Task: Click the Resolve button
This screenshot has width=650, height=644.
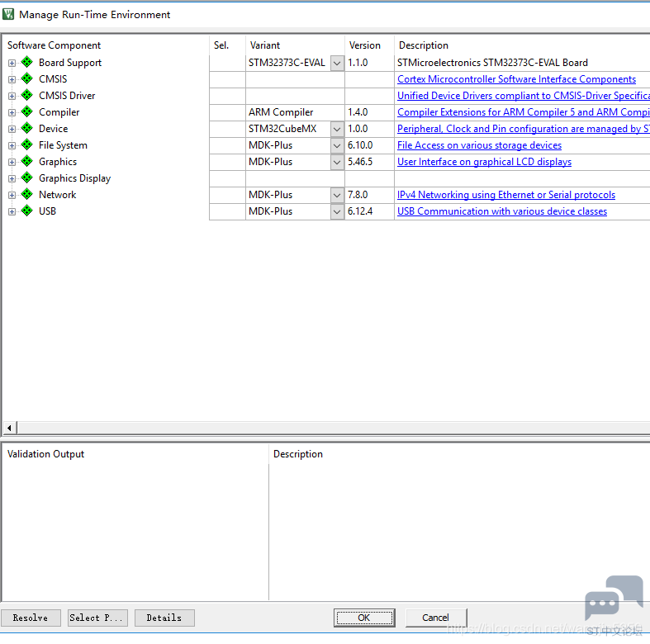Action: 31,618
